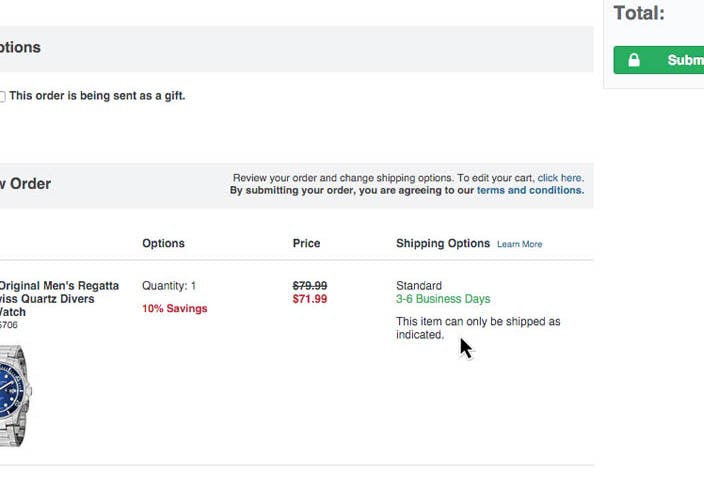
Task: Click the shipped-as-indicated notice text
Action: pyautogui.click(x=477, y=328)
